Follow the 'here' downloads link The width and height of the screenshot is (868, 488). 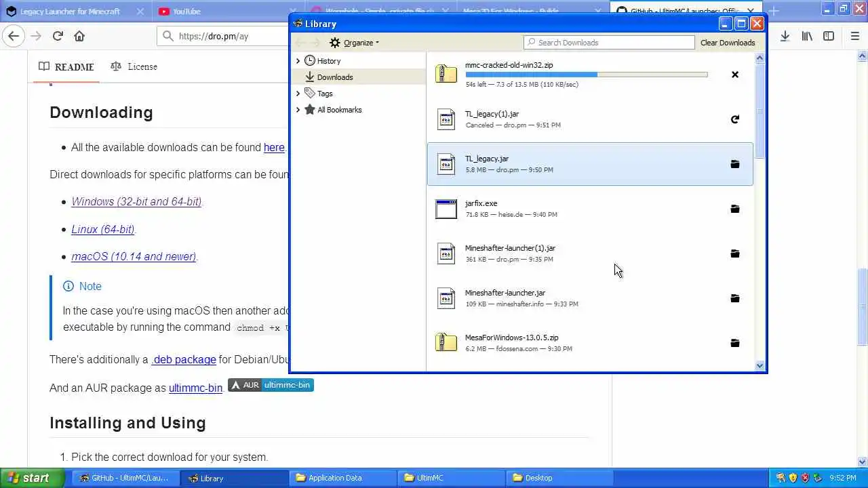click(274, 147)
